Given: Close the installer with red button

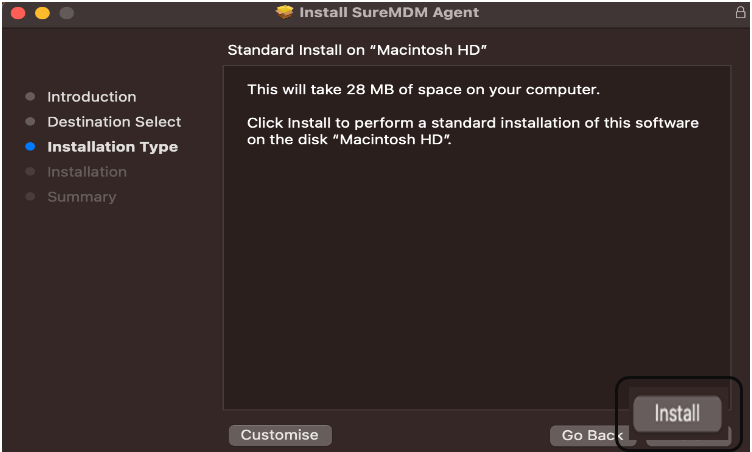Looking at the screenshot, I should tap(18, 12).
